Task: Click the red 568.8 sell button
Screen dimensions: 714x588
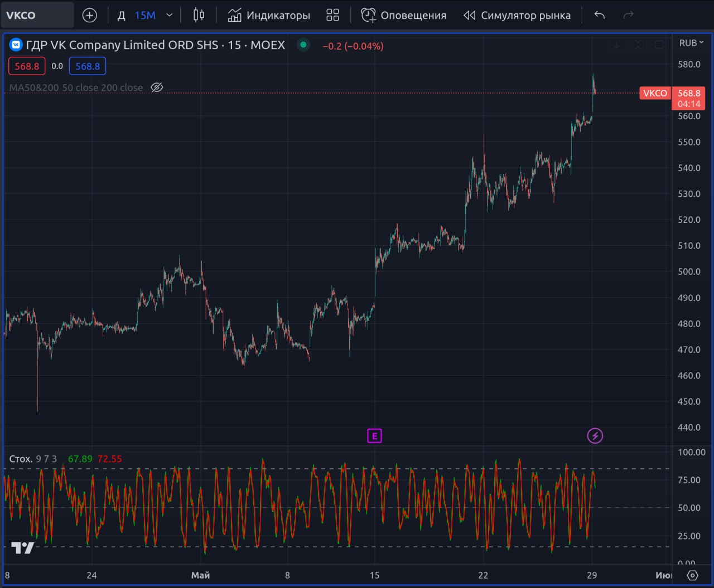Action: 27,66
